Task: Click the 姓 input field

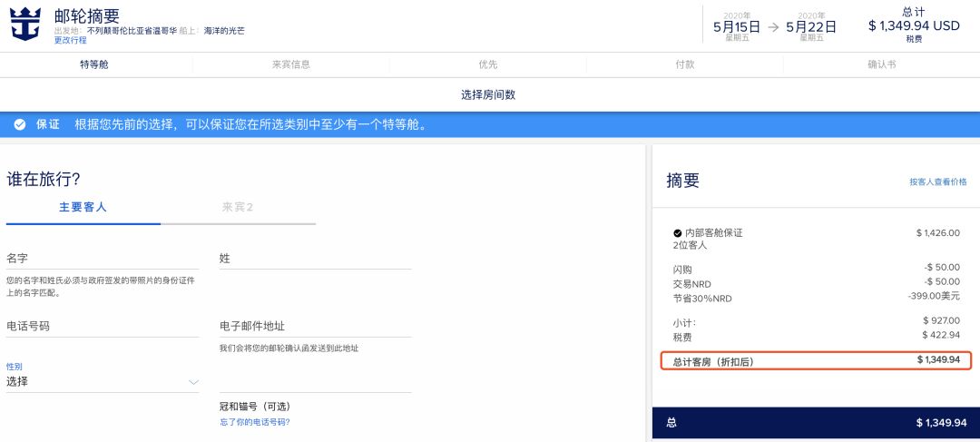Action: point(316,259)
